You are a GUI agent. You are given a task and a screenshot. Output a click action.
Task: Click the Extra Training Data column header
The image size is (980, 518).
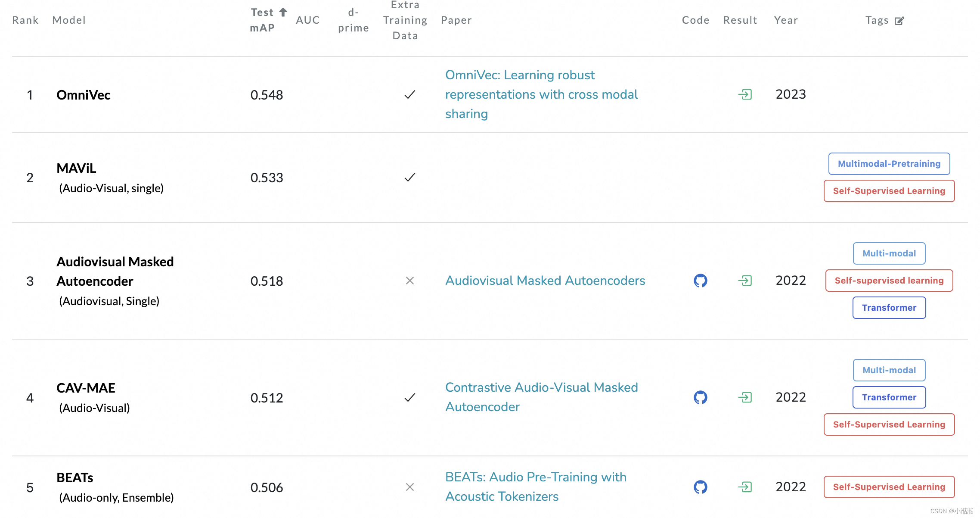[x=405, y=20]
